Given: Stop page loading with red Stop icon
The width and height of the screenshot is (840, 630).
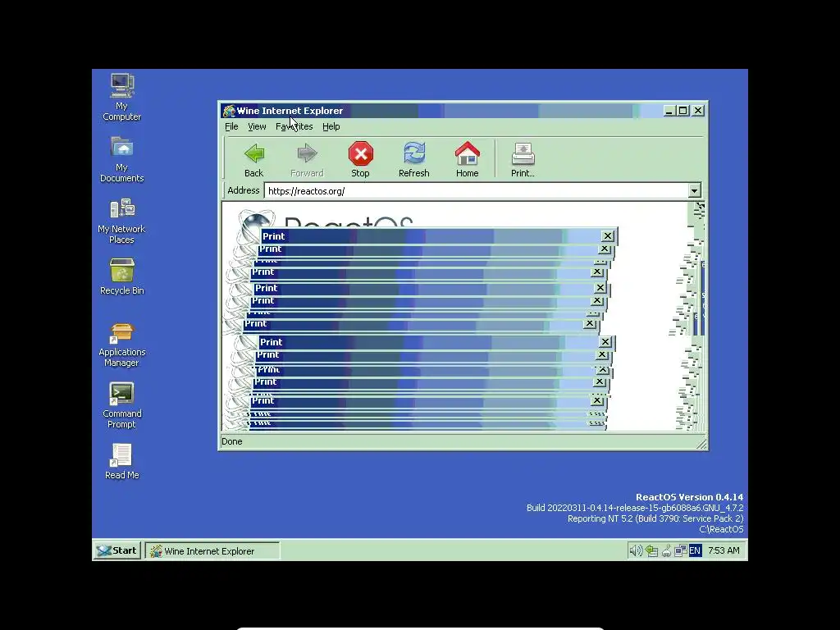Looking at the screenshot, I should click(x=361, y=153).
